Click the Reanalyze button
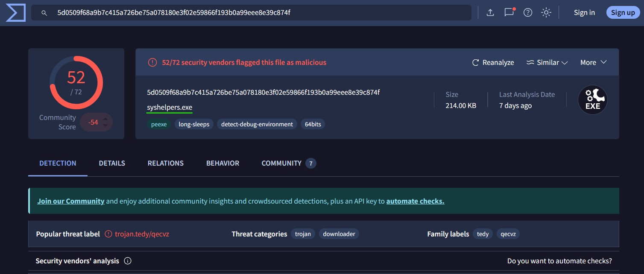 (493, 62)
